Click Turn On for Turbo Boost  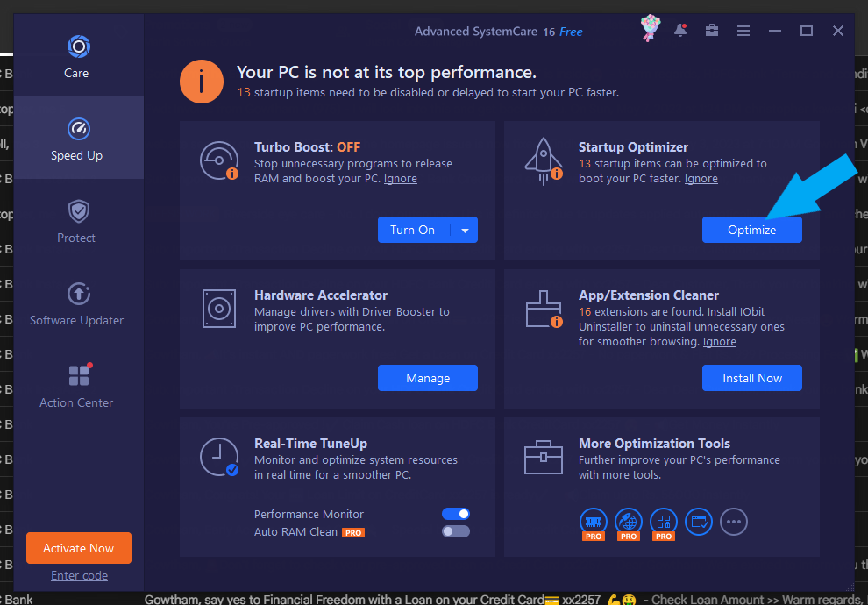412,231
